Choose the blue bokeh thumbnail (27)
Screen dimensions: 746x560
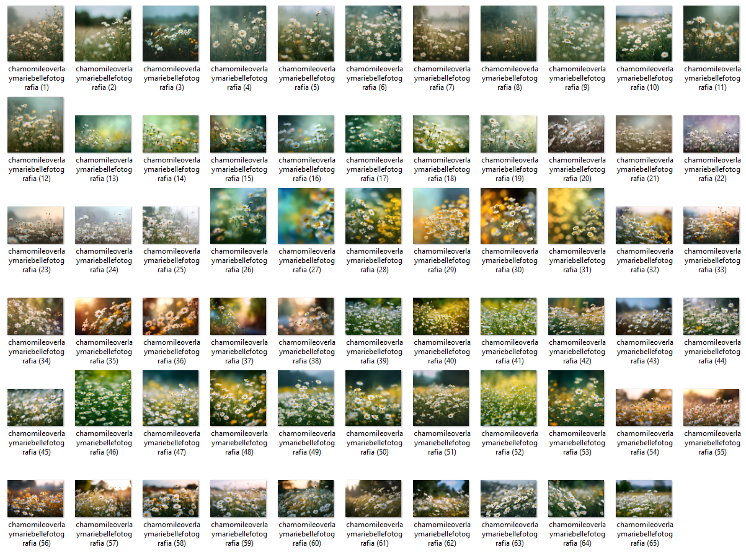click(x=306, y=216)
